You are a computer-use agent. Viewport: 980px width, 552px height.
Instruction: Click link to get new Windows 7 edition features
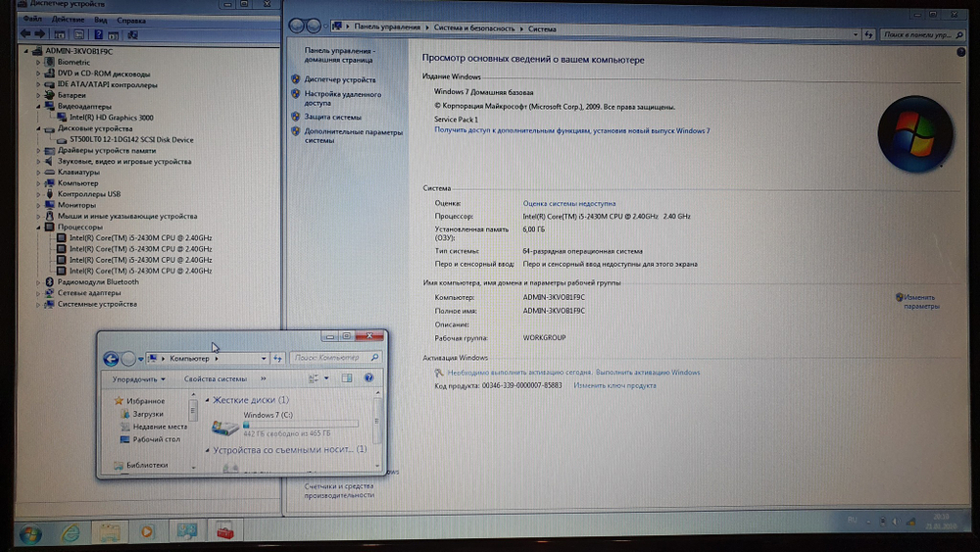pos(572,130)
